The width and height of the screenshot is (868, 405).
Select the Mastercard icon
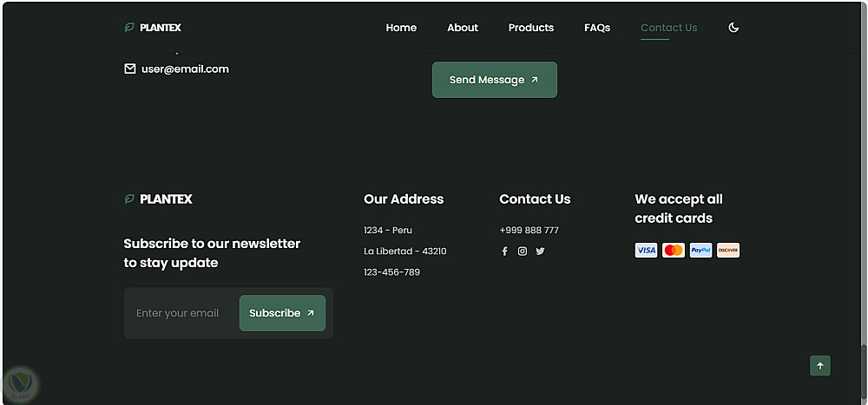674,251
